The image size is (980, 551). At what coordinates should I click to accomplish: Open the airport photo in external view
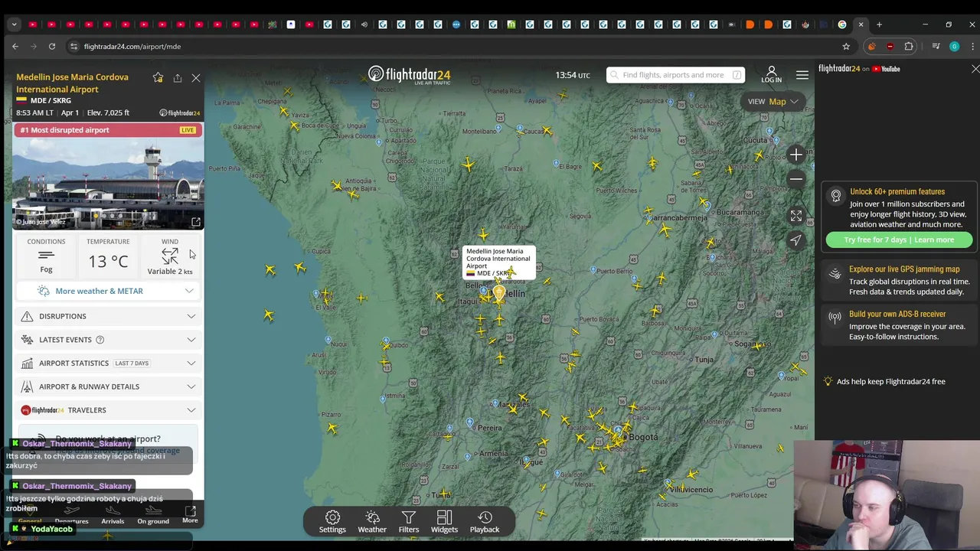pyautogui.click(x=196, y=222)
